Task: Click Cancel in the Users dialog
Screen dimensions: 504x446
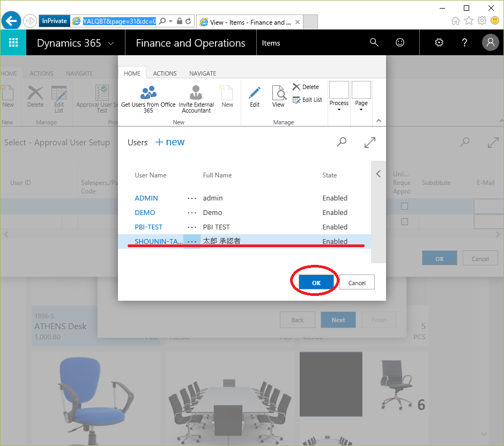Action: click(357, 283)
